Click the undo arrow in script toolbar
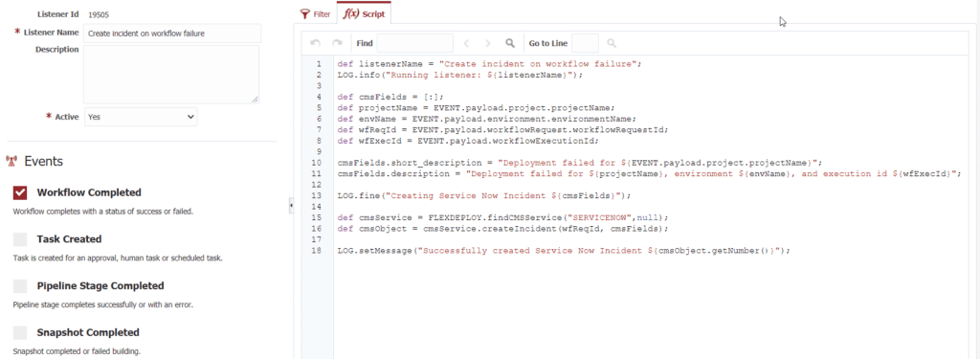Screen dimensions: 980x359 (x=316, y=43)
